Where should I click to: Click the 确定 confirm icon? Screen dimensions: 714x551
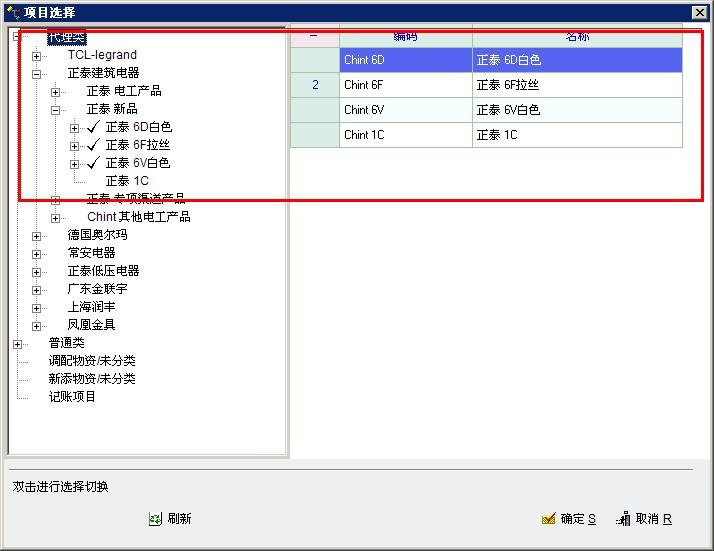[548, 519]
